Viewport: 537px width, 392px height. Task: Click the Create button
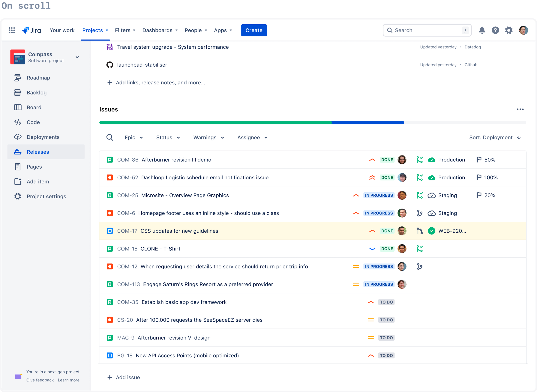254,30
